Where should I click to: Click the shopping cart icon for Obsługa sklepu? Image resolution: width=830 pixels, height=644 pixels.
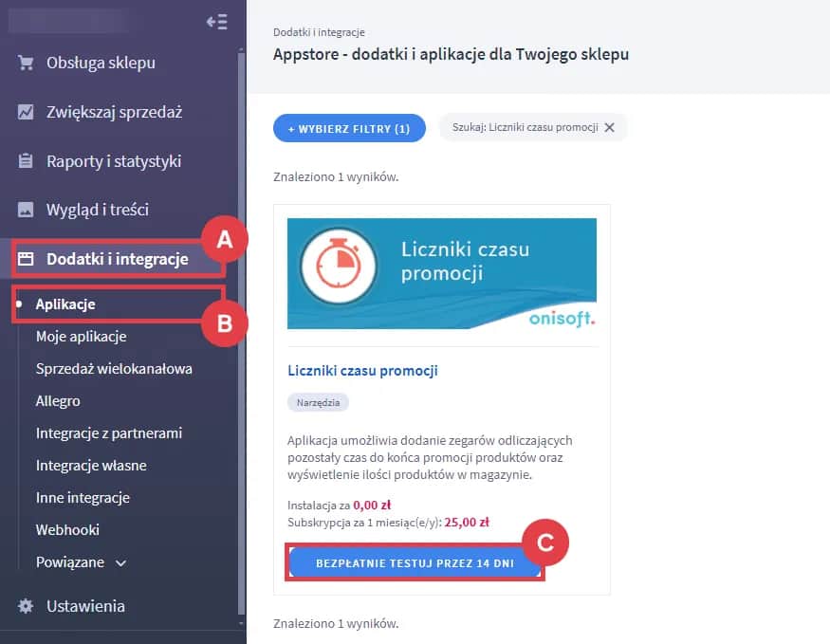point(26,63)
